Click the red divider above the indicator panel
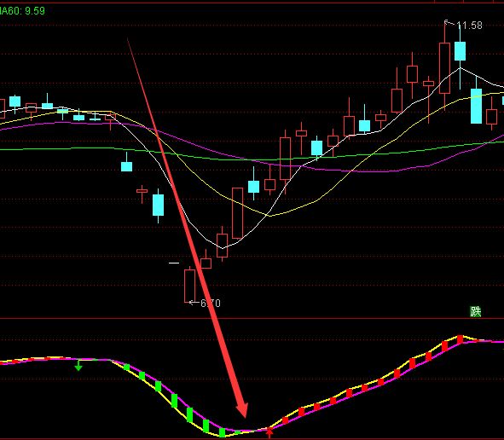 pos(252,319)
